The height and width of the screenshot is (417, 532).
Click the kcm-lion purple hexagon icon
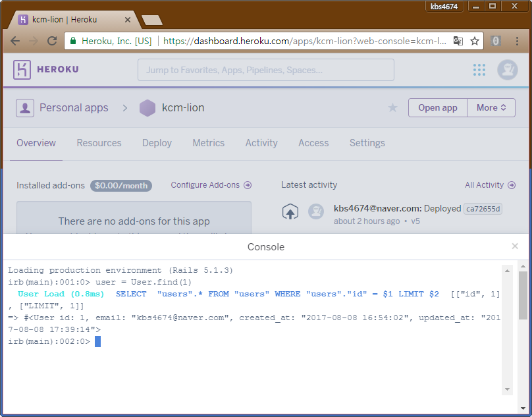(147, 108)
